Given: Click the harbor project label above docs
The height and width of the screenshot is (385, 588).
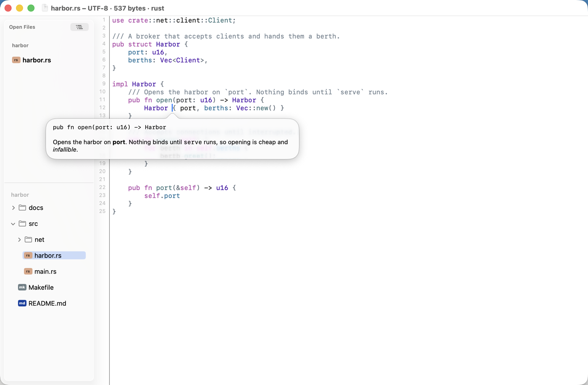Looking at the screenshot, I should coord(20,195).
